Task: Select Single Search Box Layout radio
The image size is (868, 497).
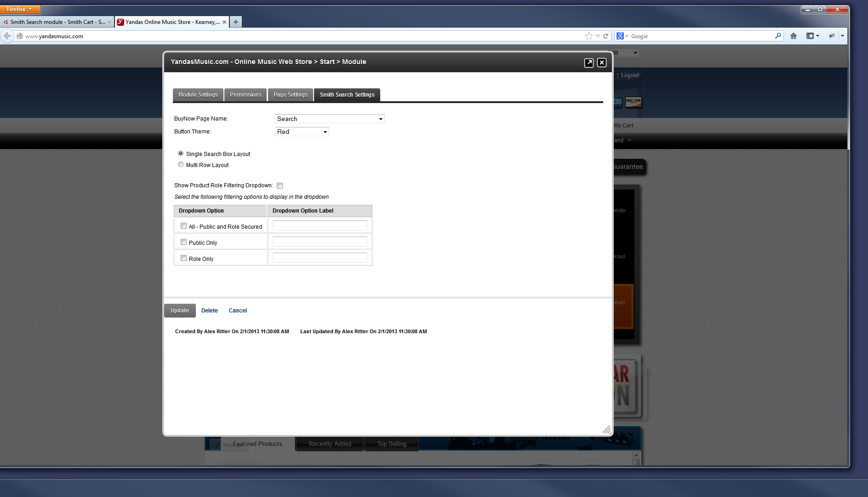Action: (181, 153)
